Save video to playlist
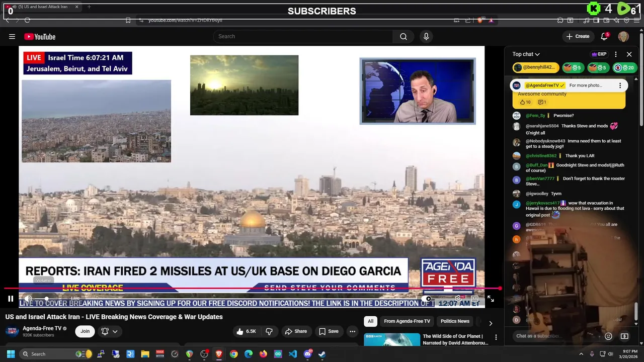 (x=329, y=331)
